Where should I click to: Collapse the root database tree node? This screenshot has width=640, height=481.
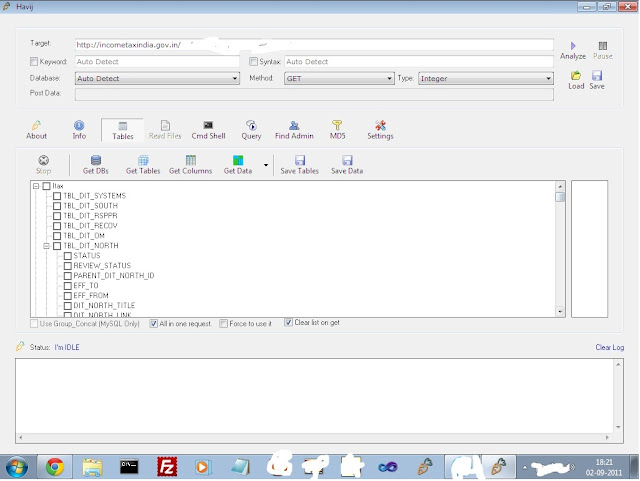[36, 186]
